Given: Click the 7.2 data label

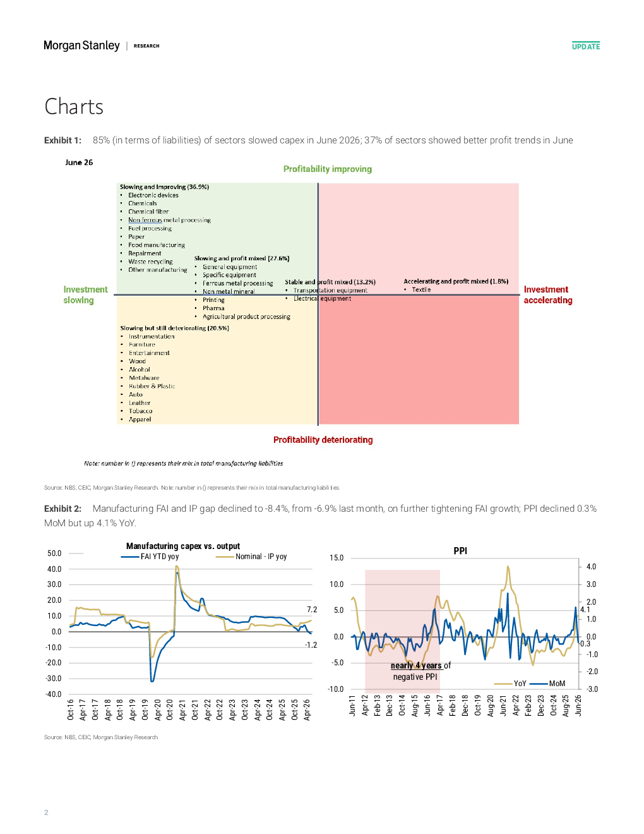Looking at the screenshot, I should click(312, 610).
